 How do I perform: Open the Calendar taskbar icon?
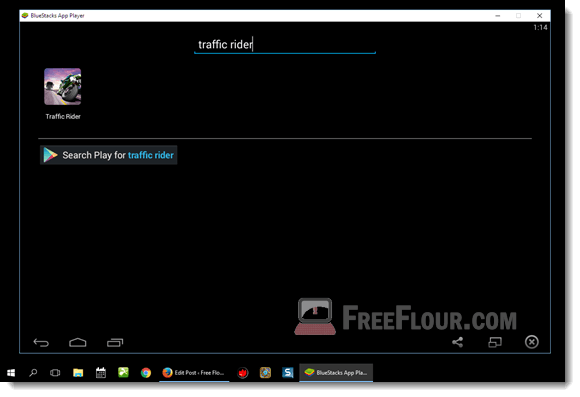tap(101, 373)
